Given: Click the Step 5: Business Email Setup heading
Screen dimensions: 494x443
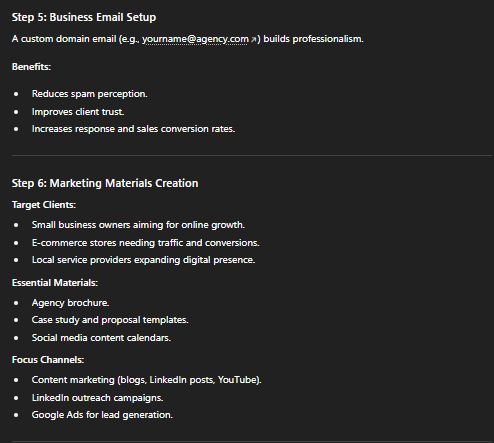Looking at the screenshot, I should 84,17.
